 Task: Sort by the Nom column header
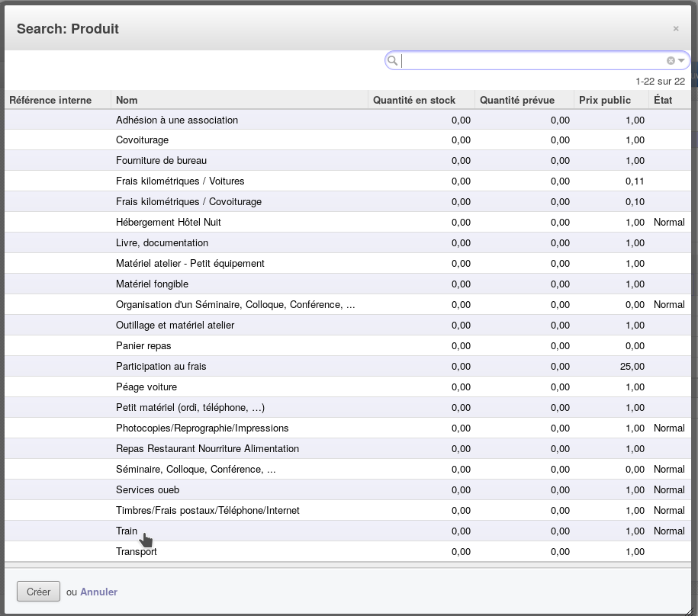240,100
